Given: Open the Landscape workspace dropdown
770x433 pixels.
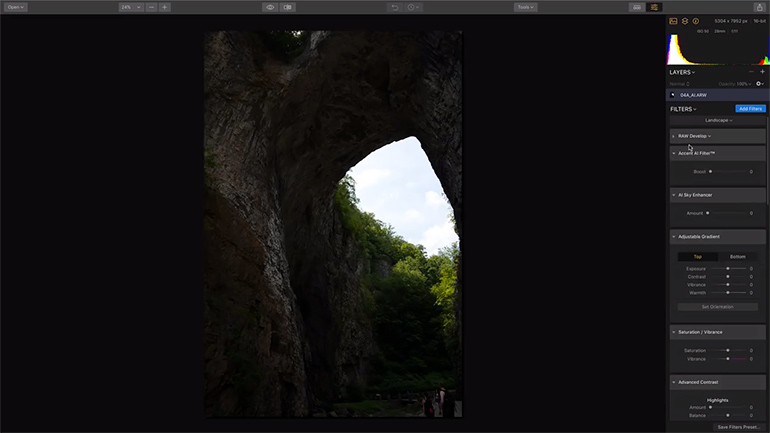Looking at the screenshot, I should tap(718, 120).
